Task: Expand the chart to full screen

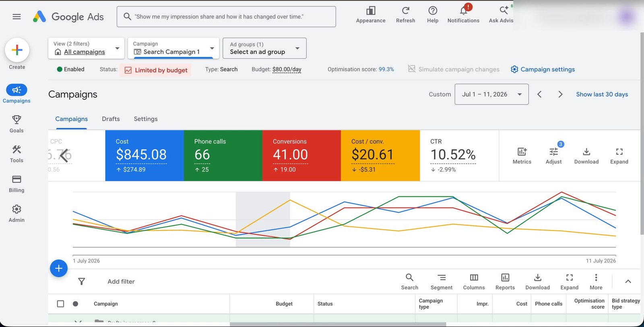Action: click(619, 156)
